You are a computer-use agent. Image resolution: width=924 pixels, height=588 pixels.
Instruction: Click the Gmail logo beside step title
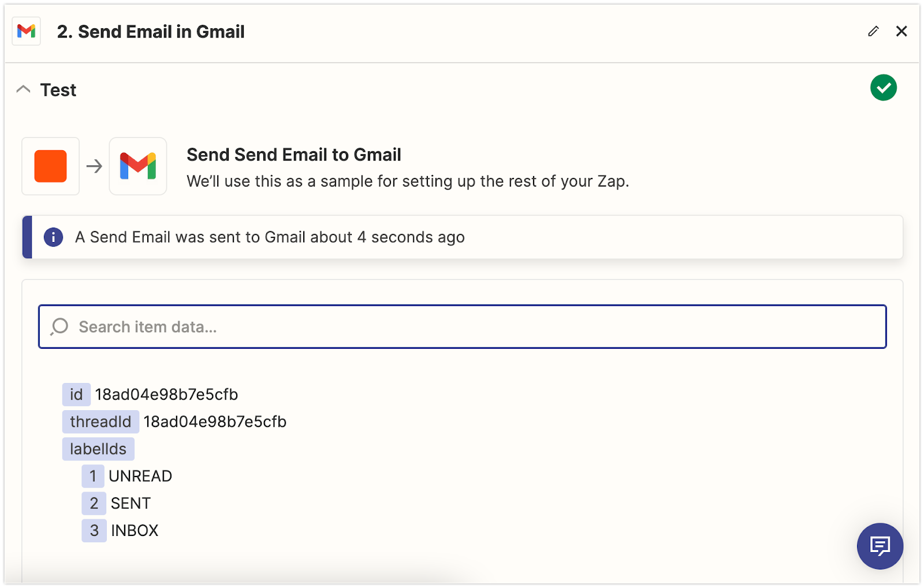27,31
